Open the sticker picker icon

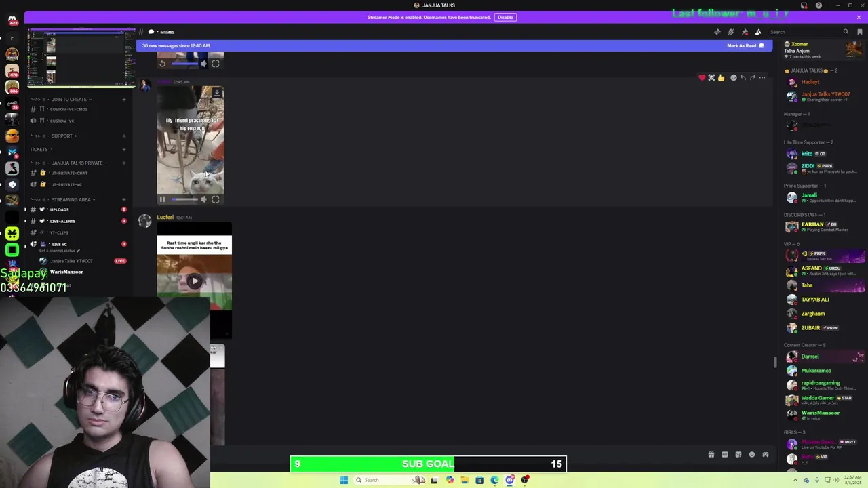(x=738, y=455)
